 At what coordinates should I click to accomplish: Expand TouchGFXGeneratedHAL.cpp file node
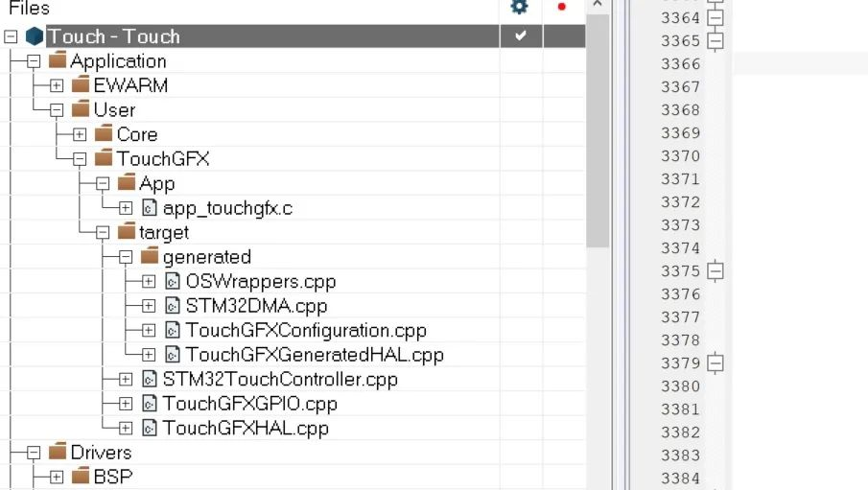point(149,355)
